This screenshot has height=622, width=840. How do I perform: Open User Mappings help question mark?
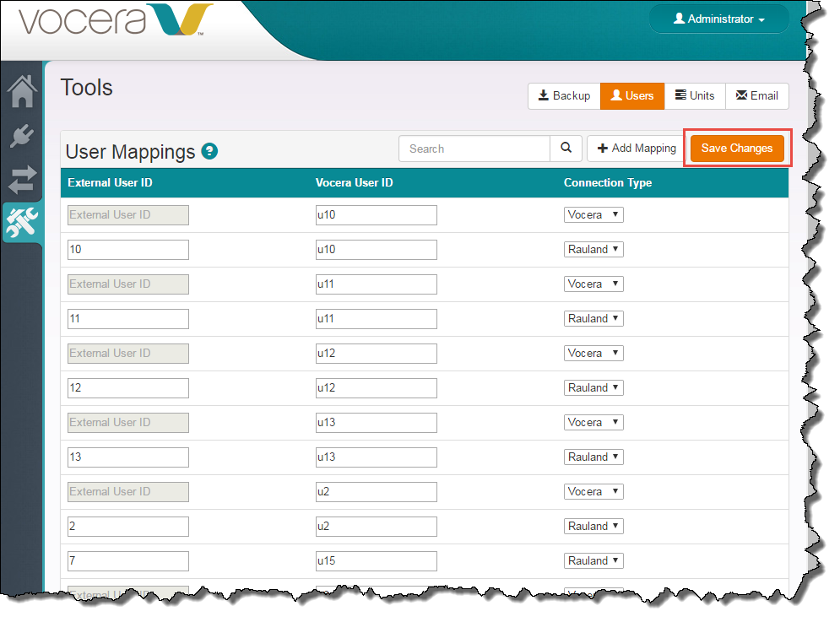point(209,152)
